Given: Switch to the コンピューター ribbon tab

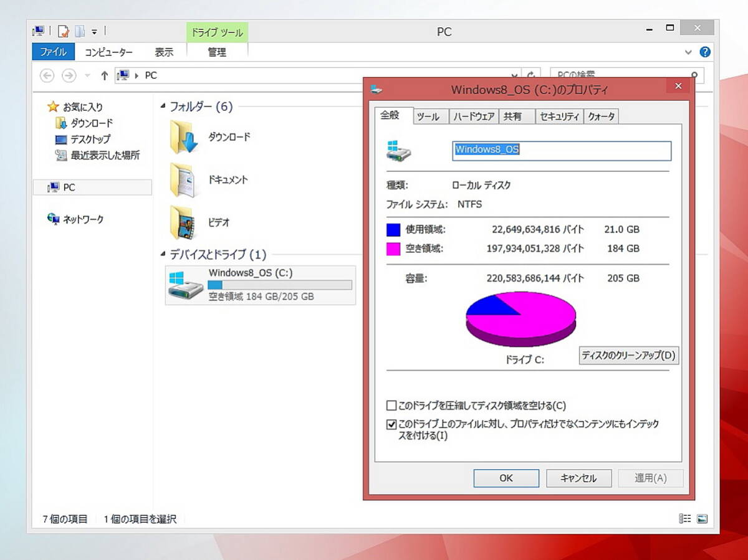Looking at the screenshot, I should click(x=108, y=52).
